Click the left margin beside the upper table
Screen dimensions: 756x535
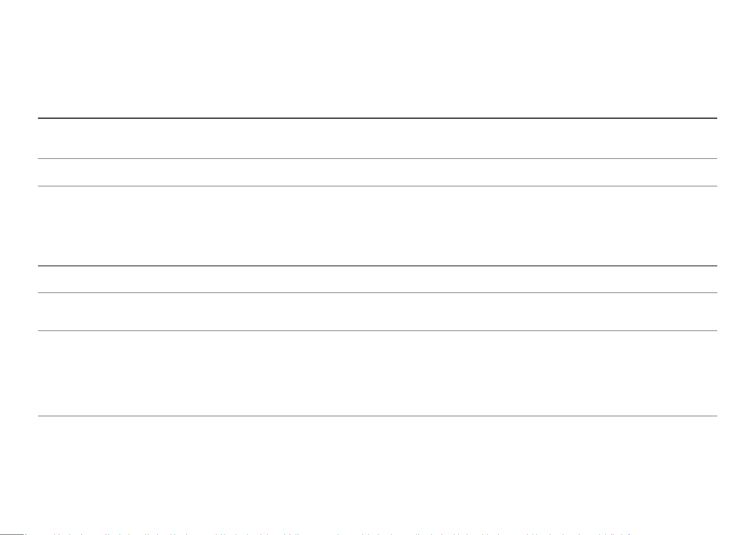pyautogui.click(x=19, y=192)
